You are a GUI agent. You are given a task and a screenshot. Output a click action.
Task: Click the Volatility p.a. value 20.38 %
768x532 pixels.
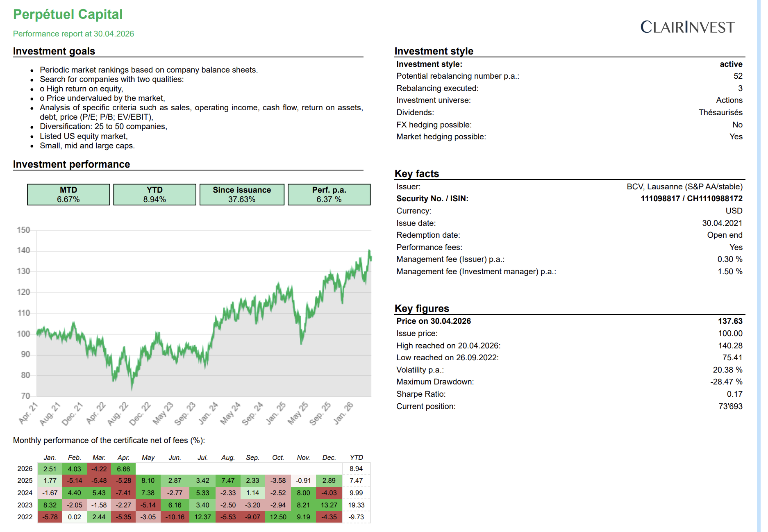727,370
